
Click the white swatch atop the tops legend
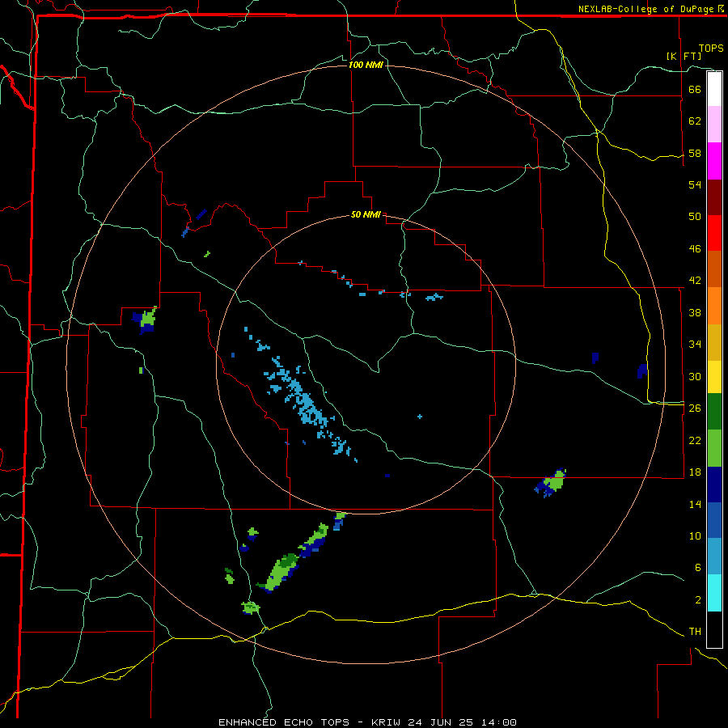pos(714,89)
